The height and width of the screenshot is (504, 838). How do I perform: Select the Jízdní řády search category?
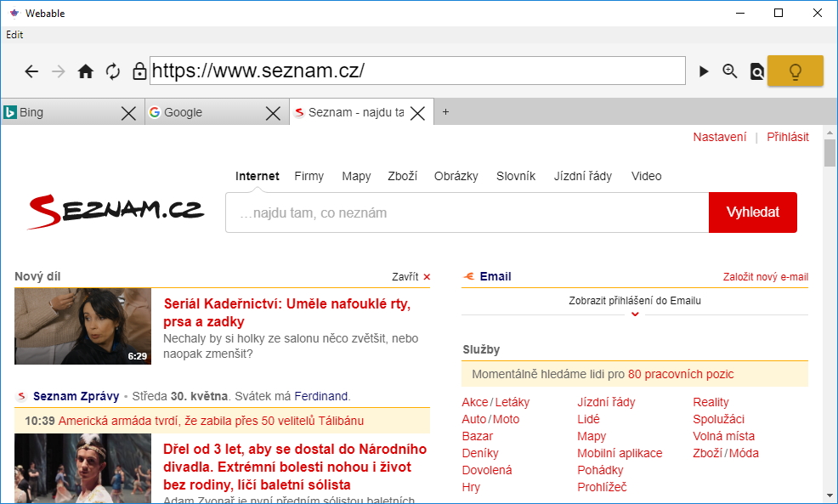tap(582, 177)
